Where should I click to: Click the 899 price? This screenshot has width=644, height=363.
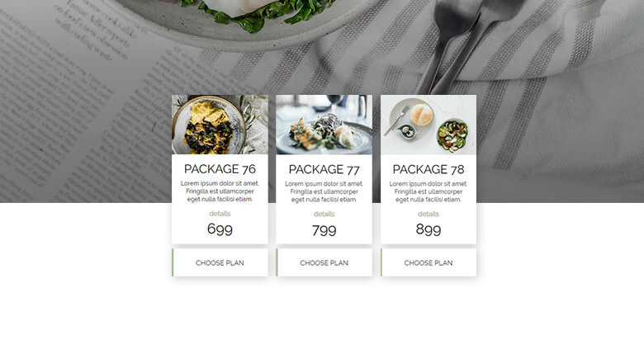[x=429, y=229]
